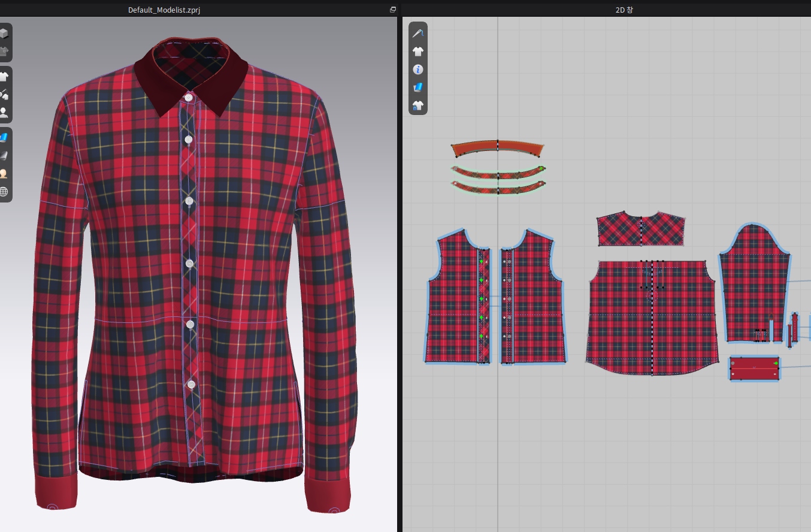Click the skin-toned avatar head icon
The height and width of the screenshot is (532, 811).
(x=4, y=174)
